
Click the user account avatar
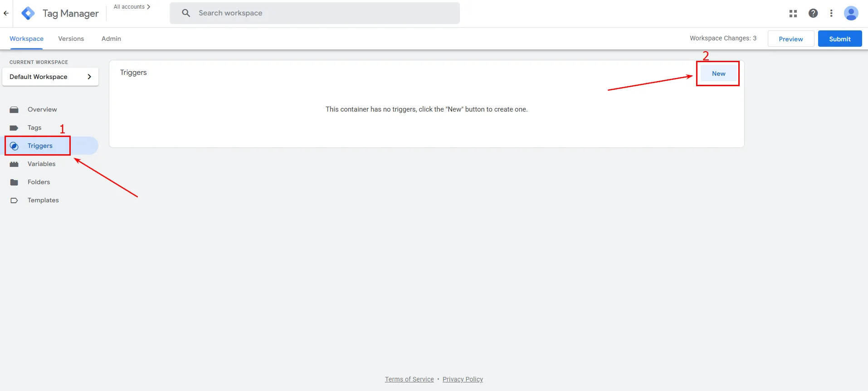(x=851, y=13)
